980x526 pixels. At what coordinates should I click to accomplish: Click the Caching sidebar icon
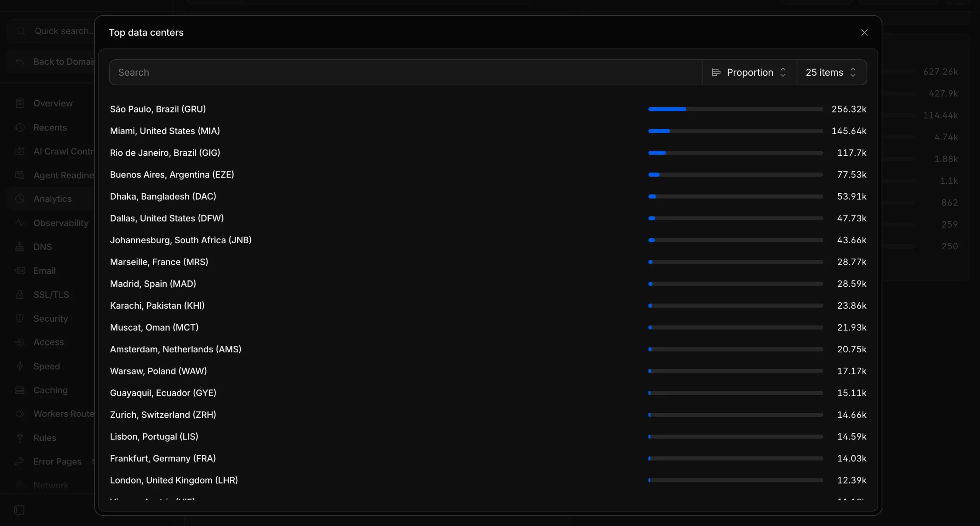20,390
